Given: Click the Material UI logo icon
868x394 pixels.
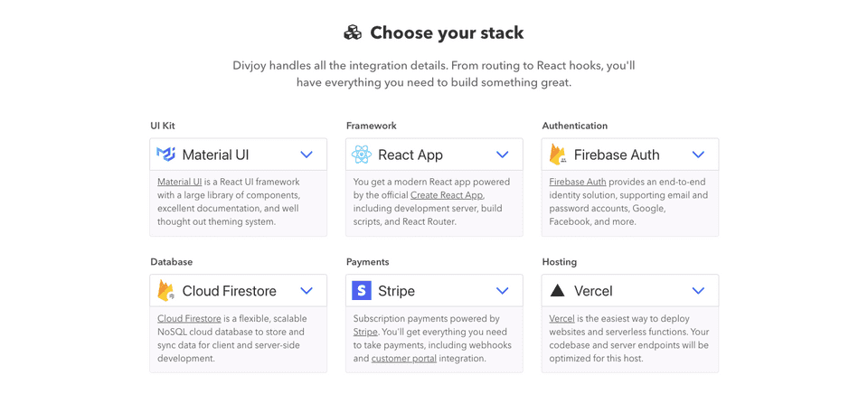Looking at the screenshot, I should pos(166,155).
